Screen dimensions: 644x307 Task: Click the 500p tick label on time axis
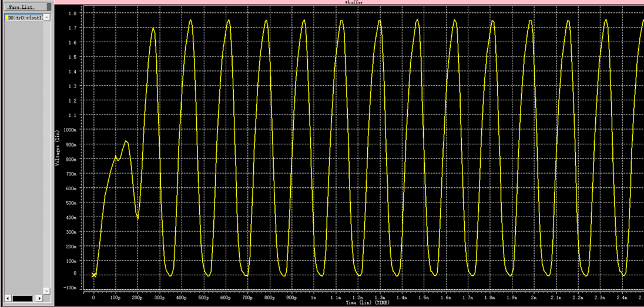pos(203,297)
